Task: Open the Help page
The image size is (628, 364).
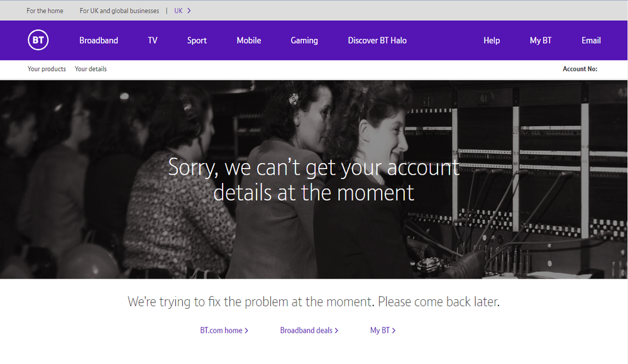Action: coord(492,40)
